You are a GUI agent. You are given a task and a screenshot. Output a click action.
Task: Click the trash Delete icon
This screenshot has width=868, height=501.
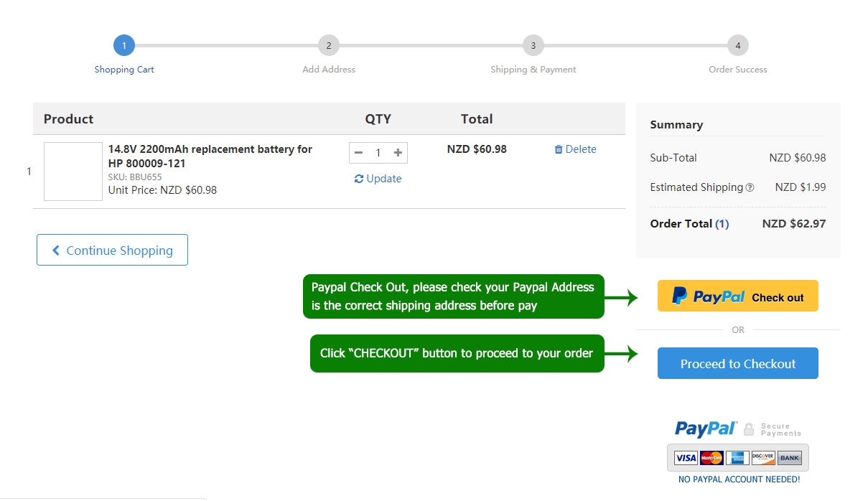[x=559, y=149]
